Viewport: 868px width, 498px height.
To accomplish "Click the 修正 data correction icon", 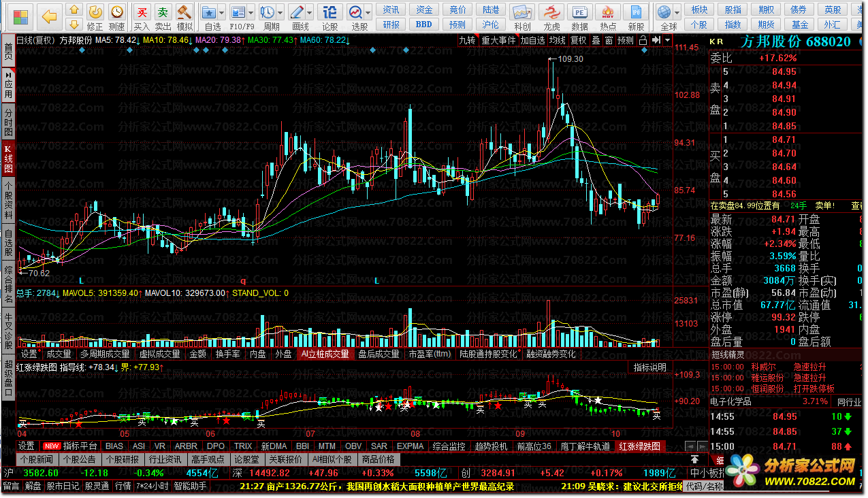I will click(96, 16).
